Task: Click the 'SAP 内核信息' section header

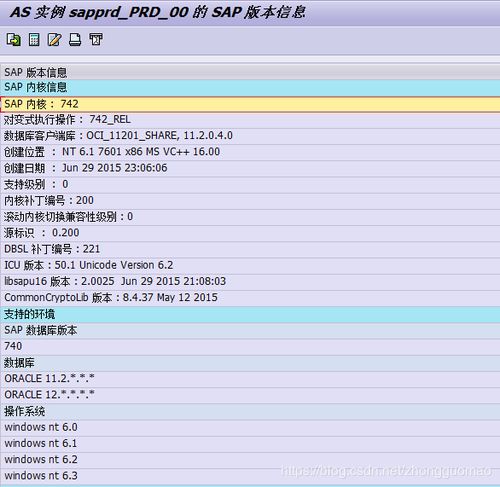Action: click(x=250, y=88)
